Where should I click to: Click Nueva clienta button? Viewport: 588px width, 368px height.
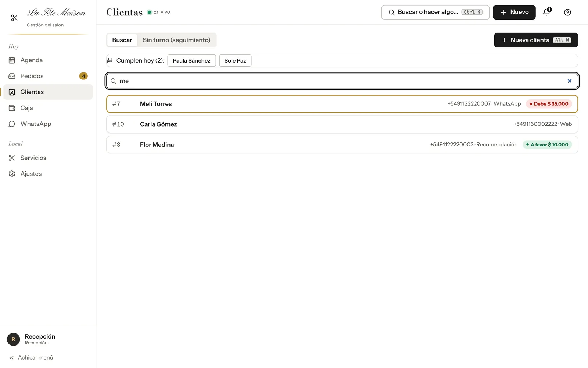[x=536, y=40]
